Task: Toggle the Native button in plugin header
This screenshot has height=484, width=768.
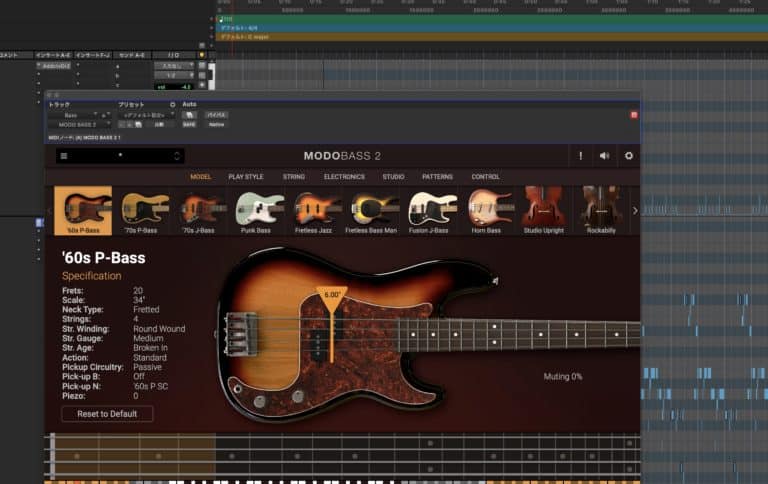Action: pos(215,124)
